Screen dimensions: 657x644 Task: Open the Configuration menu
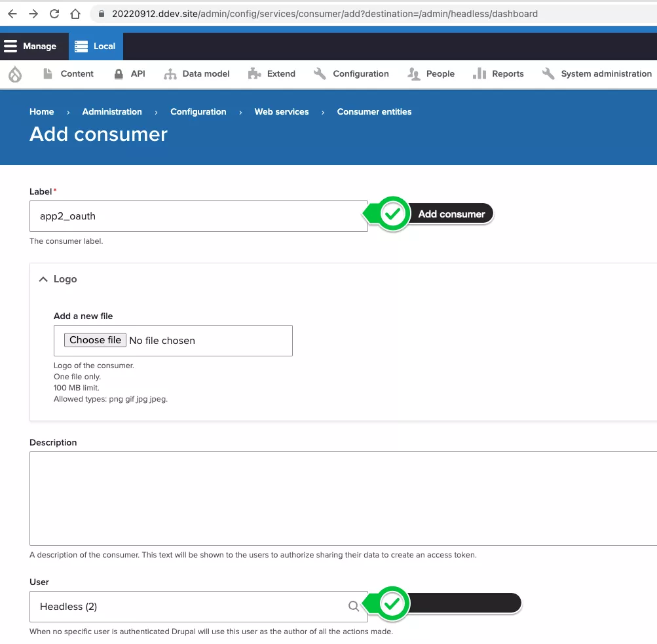coord(352,74)
